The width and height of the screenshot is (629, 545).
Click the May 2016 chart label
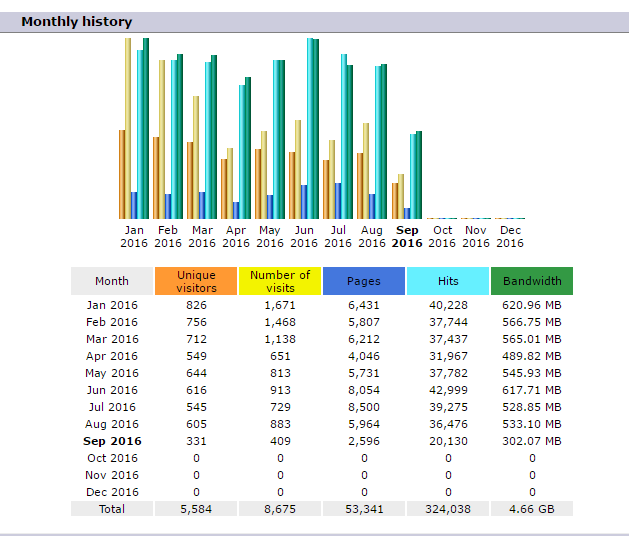pos(270,237)
